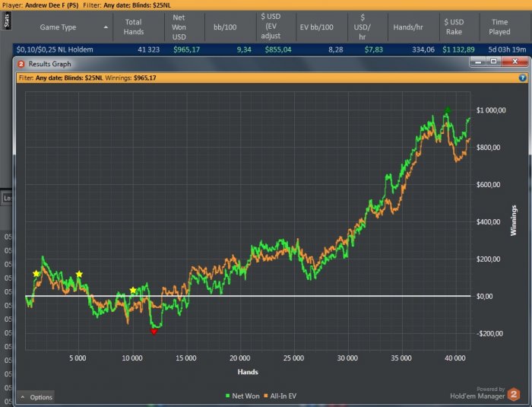This screenshot has width=532, height=407.
Task: Click the help icon in the filter bar
Action: pos(522,78)
